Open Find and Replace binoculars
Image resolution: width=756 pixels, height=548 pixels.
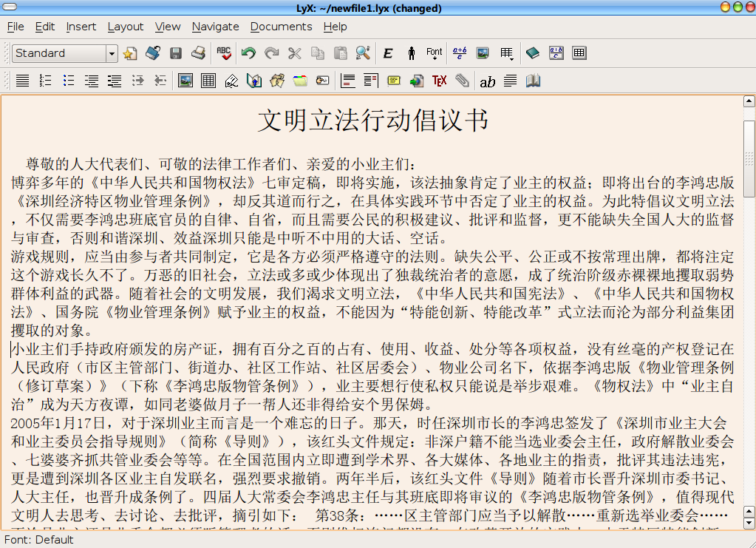click(x=363, y=53)
